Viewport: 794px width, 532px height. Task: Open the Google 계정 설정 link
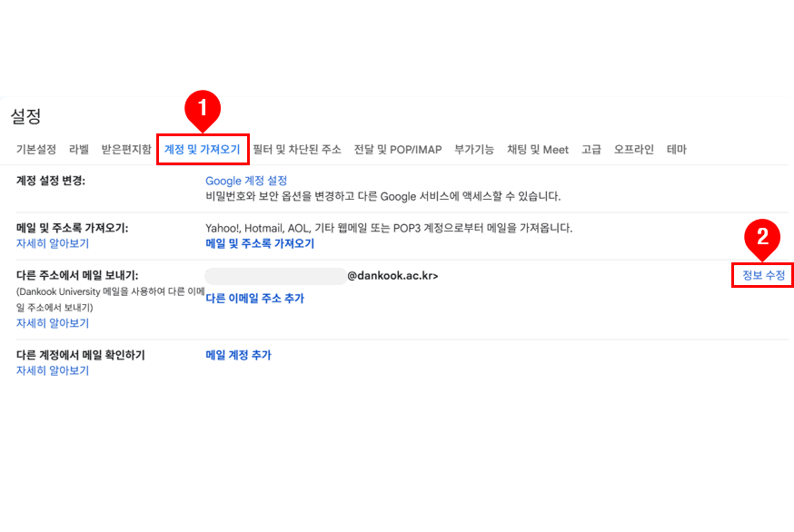pyautogui.click(x=246, y=182)
